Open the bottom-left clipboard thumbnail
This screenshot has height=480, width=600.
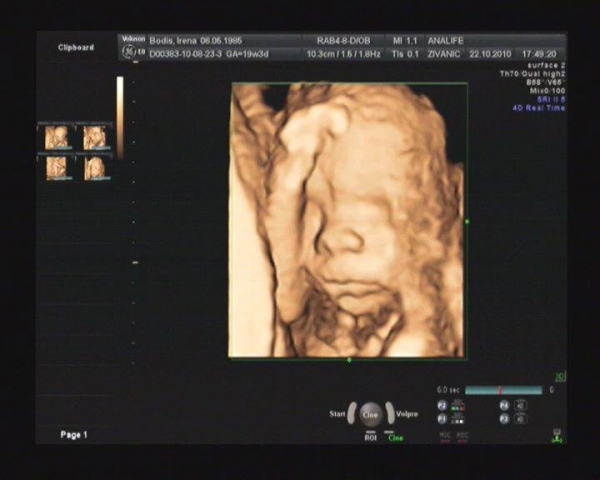tap(57, 167)
